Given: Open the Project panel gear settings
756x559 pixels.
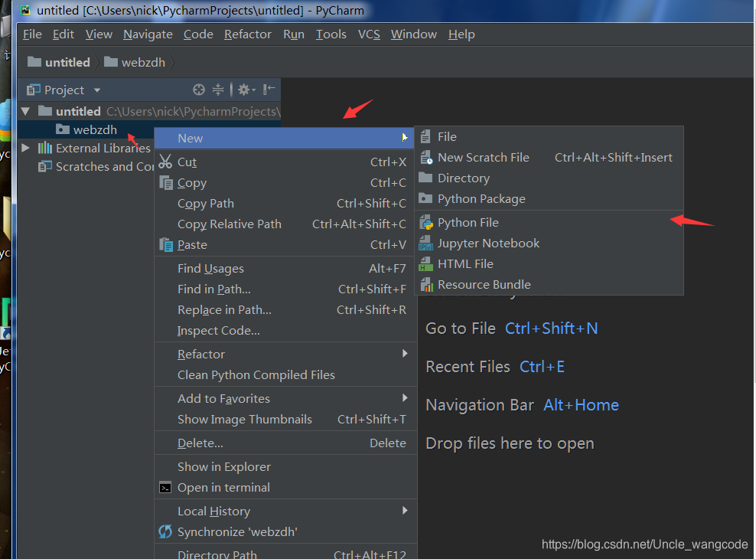Looking at the screenshot, I should (x=246, y=90).
